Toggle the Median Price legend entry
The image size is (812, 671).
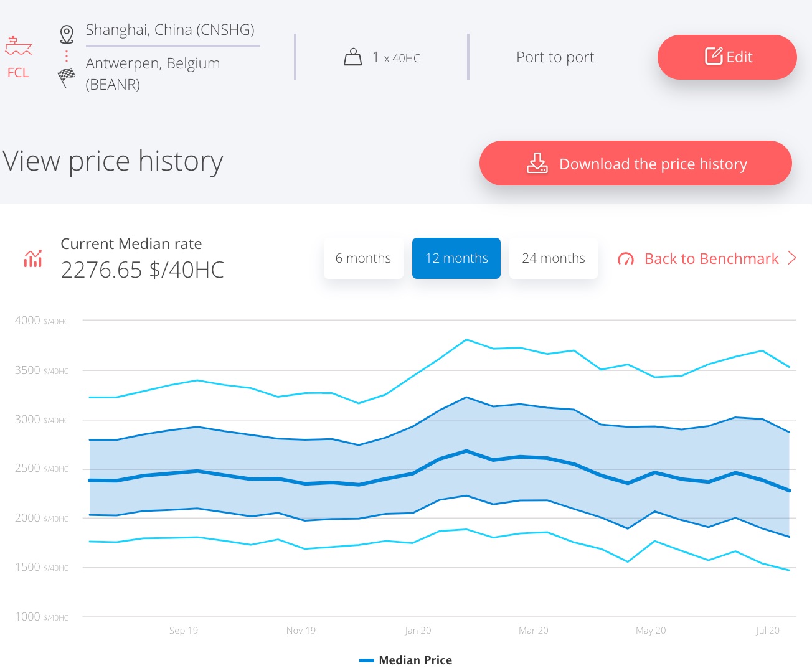(x=406, y=660)
